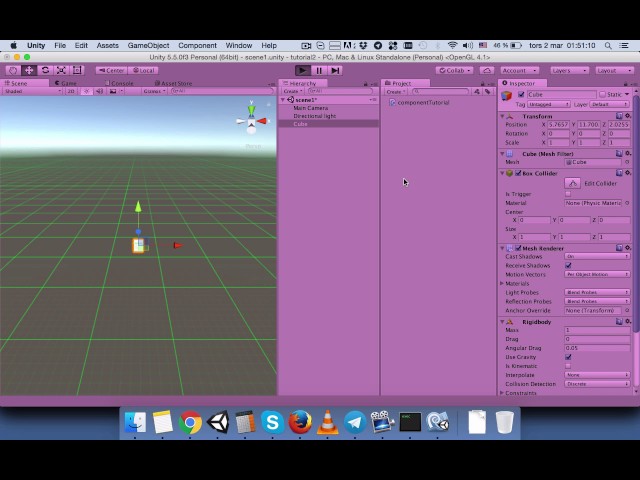The height and width of the screenshot is (480, 640).
Task: Open the GameObject menu
Action: coord(148,45)
